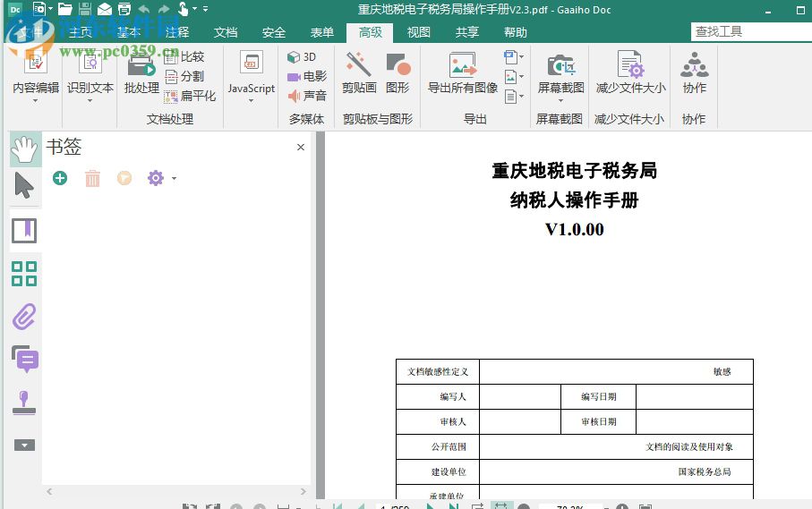This screenshot has height=509, width=812.
Task: Delete the bookmark with trash icon
Action: [92, 178]
